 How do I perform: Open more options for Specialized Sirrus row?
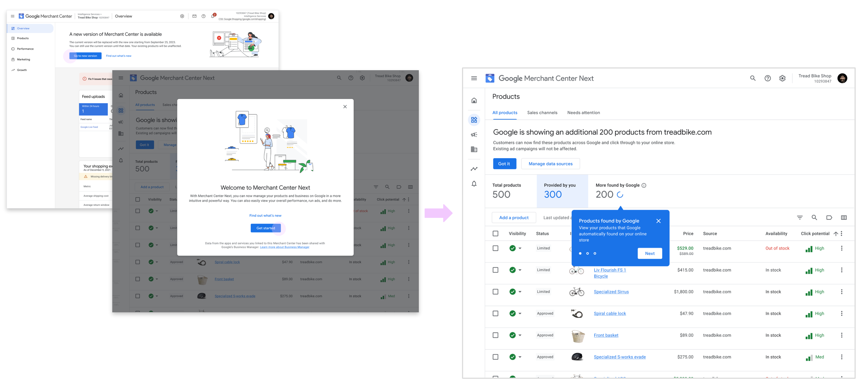pos(841,292)
